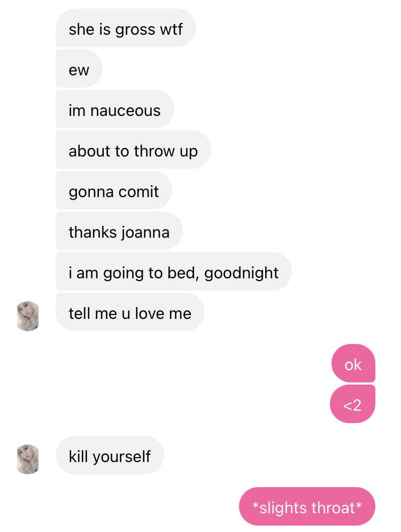Viewport: 401px width, 532px height.
Task: Tap the 'ew' message bubble
Action: coord(79,68)
